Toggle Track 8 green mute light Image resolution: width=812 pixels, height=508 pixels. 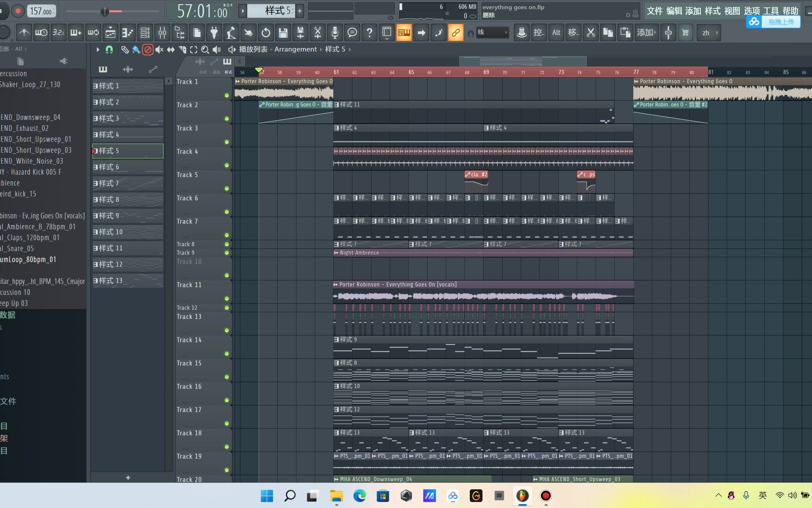pyautogui.click(x=227, y=244)
